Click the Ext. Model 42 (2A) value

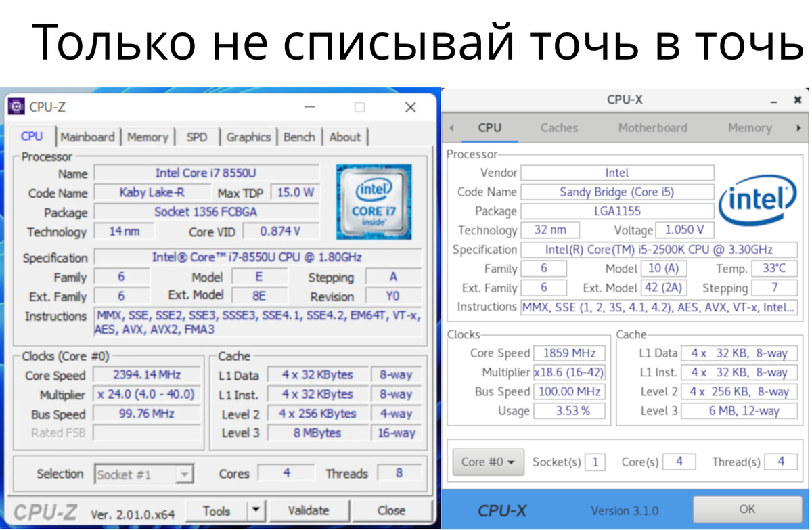662,288
